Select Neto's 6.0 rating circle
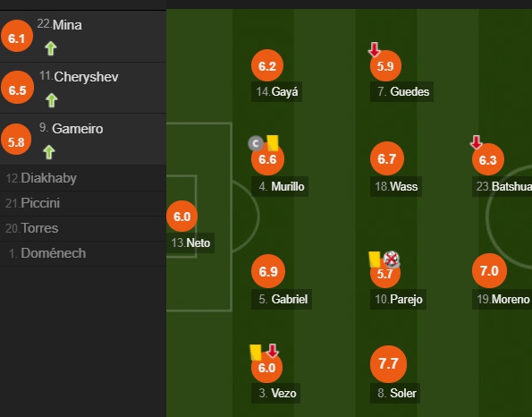532x417 pixels. pyautogui.click(x=182, y=217)
